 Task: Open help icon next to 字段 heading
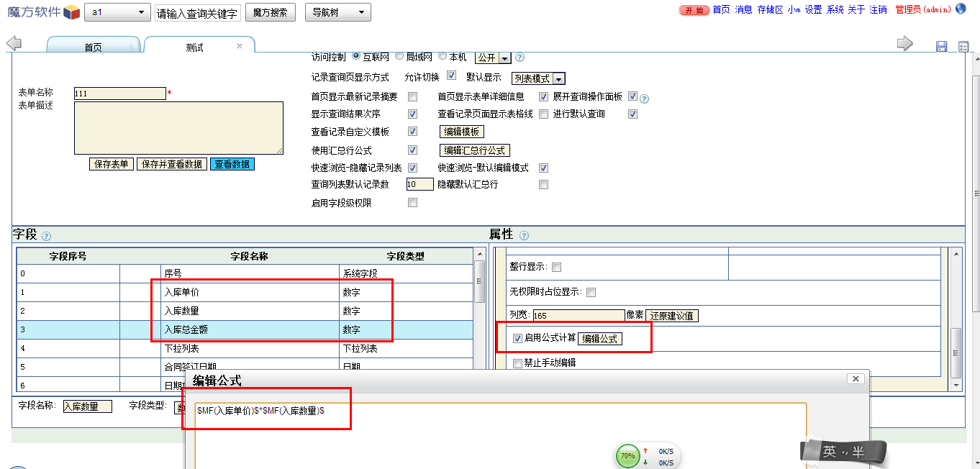pos(46,235)
